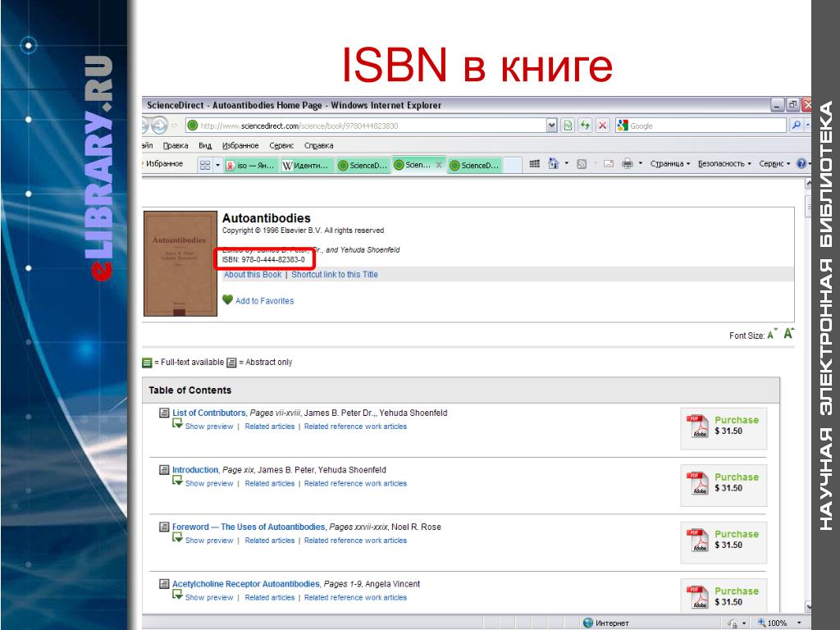The image size is (840, 630).
Task: Open the 'About this Book' link
Action: point(253,274)
